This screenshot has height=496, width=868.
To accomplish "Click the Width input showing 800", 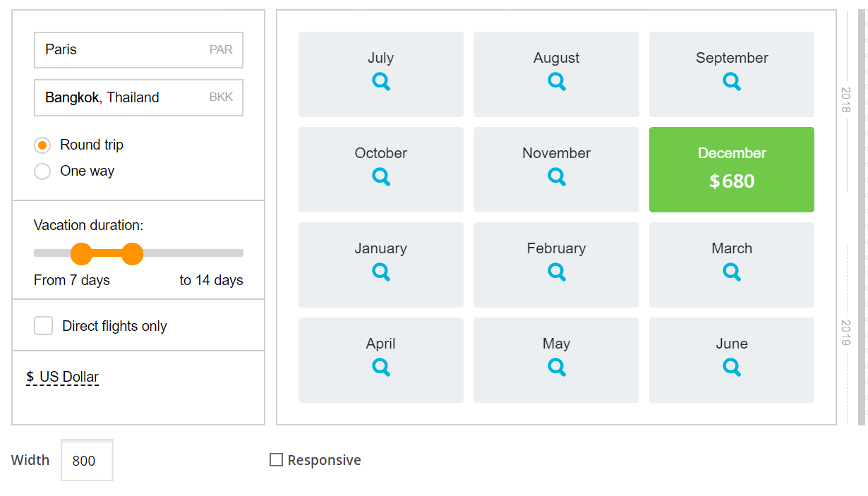I will (x=87, y=460).
